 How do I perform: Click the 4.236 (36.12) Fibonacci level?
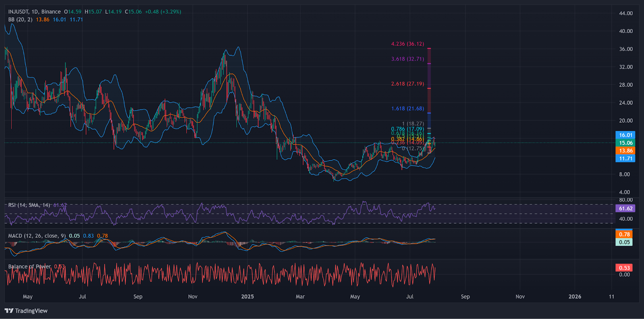point(407,44)
